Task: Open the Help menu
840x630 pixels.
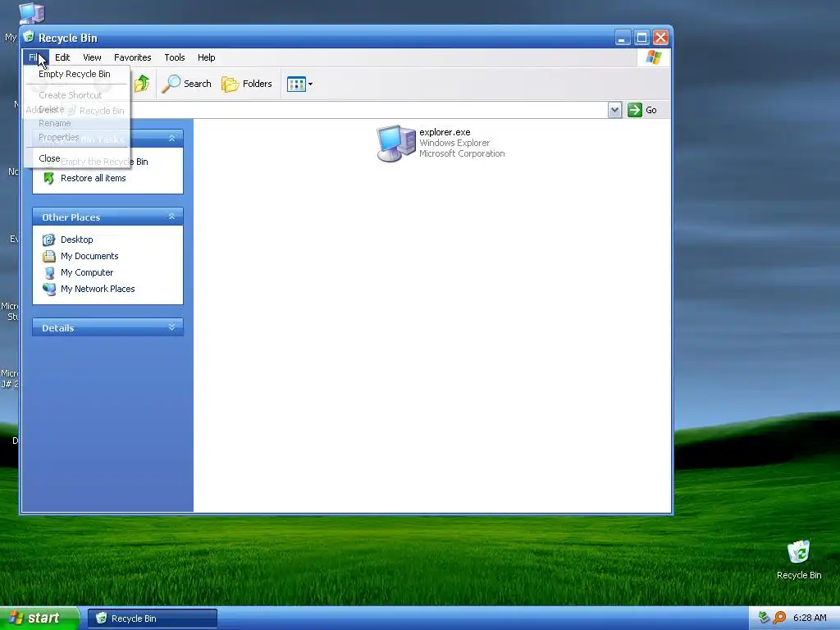Action: pyautogui.click(x=206, y=57)
